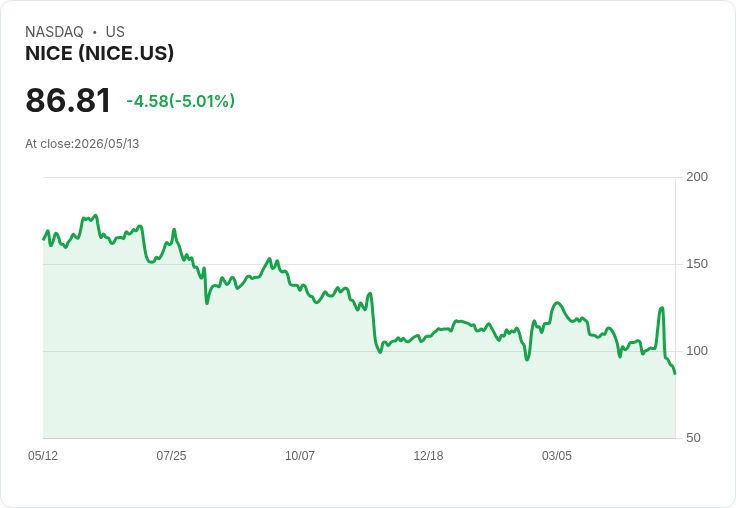Click the 100 y-axis price label
736x508 pixels.
pyautogui.click(x=697, y=351)
